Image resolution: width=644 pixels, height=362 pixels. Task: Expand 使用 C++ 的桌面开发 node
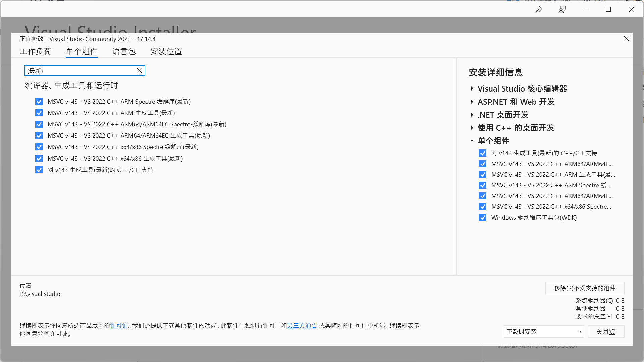click(472, 128)
